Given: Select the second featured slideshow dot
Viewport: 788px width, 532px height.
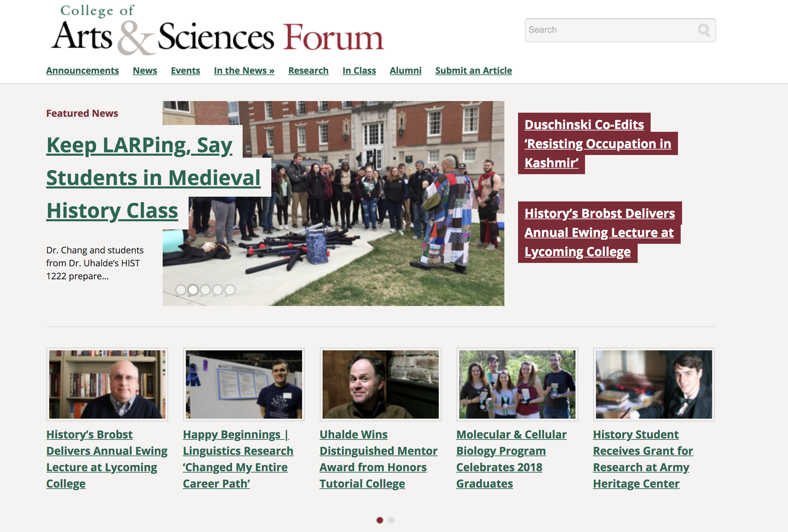Looking at the screenshot, I should (193, 290).
